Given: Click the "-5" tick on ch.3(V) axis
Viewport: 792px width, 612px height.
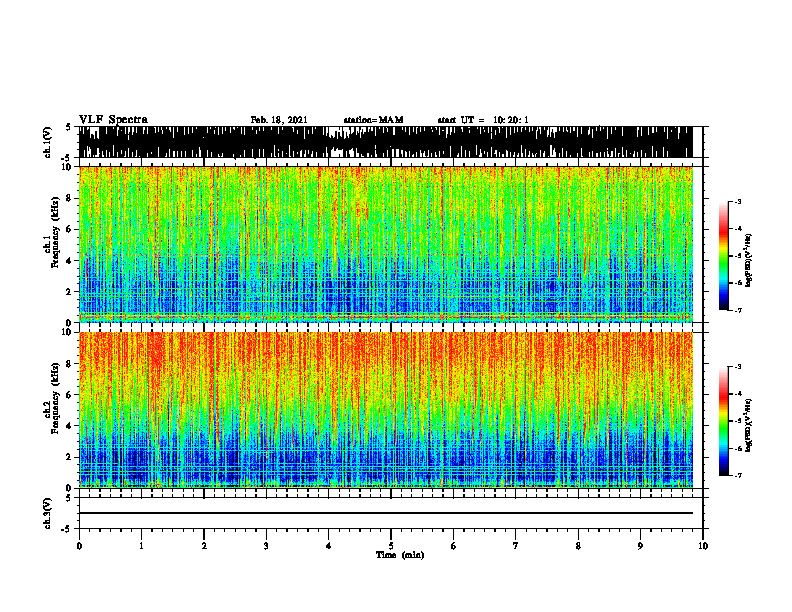Looking at the screenshot, I should point(68,529).
